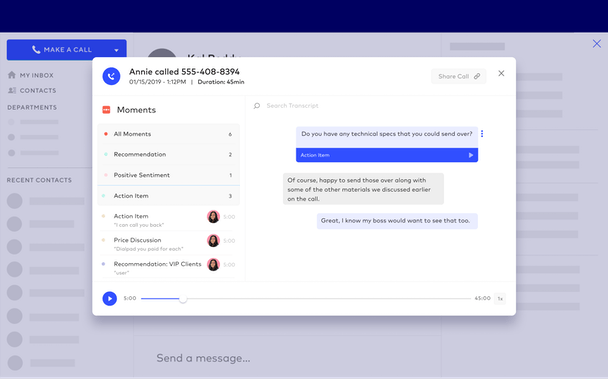Click the search magnifier icon

pyautogui.click(x=257, y=105)
